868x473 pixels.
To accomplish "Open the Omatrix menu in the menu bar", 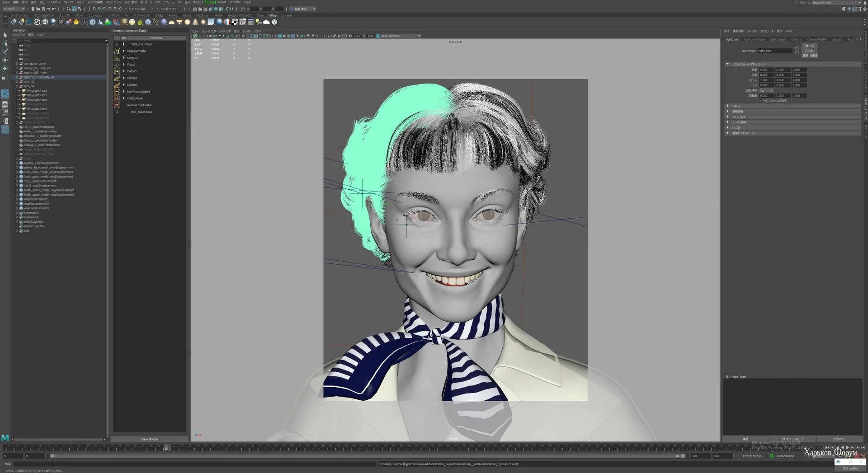I will (x=235, y=2).
